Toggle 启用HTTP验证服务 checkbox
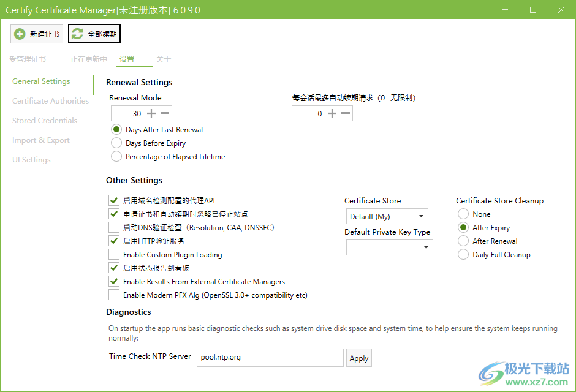Viewport: 576px width, 392px height. pyautogui.click(x=114, y=241)
